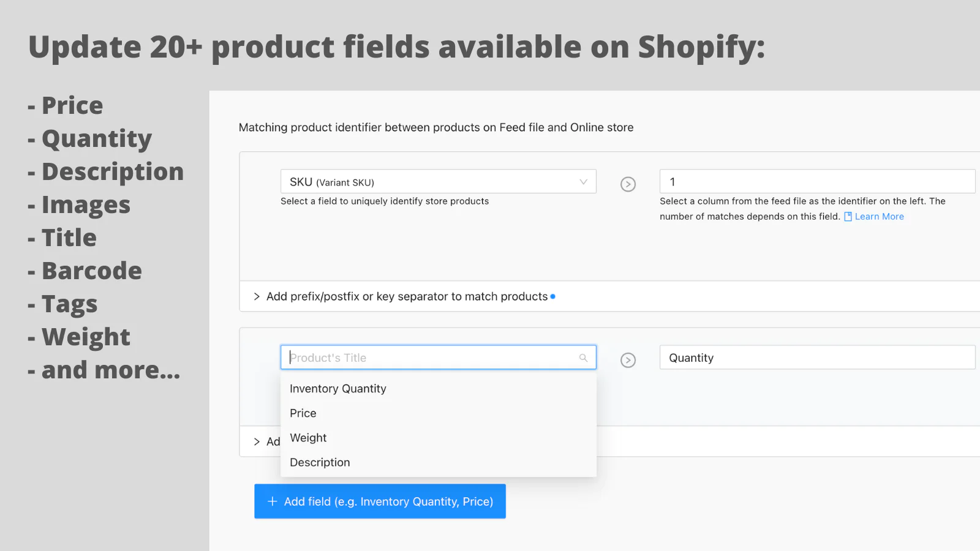
Task: Click the Add field button
Action: coord(380,501)
